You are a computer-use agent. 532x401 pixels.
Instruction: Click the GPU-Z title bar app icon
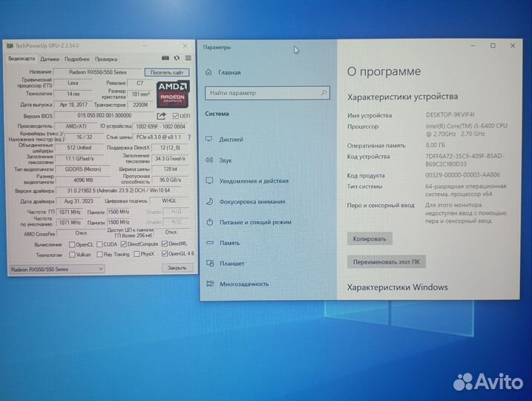click(x=10, y=45)
